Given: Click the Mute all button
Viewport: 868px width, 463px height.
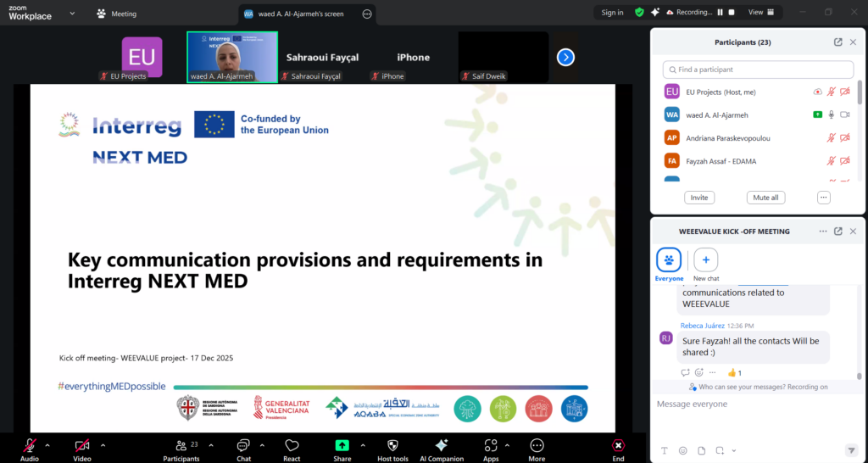Looking at the screenshot, I should [765, 198].
